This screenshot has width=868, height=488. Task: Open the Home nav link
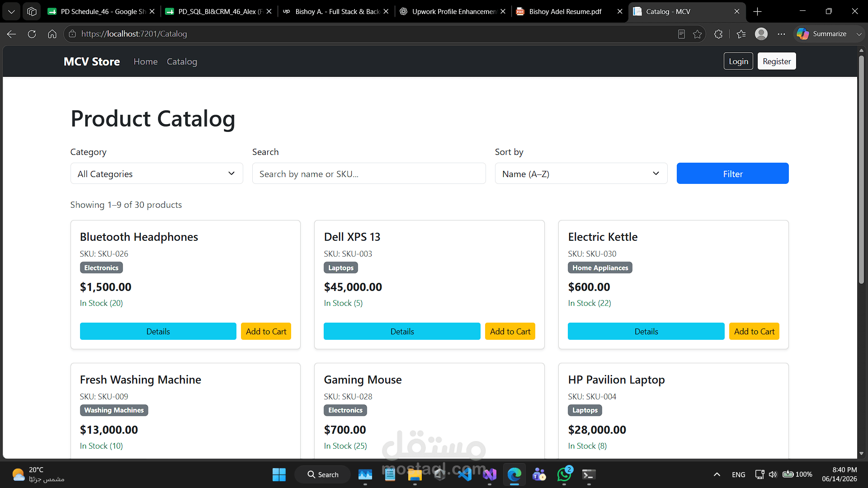[x=146, y=61]
